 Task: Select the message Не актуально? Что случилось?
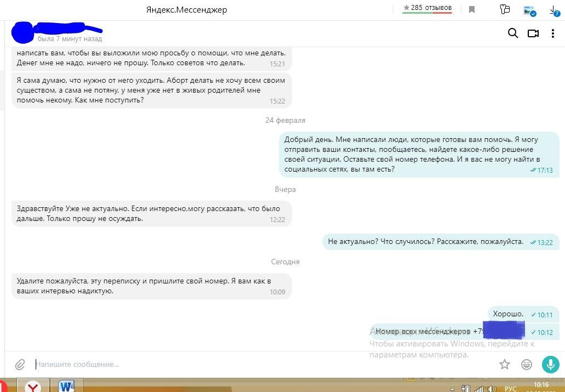point(441,242)
